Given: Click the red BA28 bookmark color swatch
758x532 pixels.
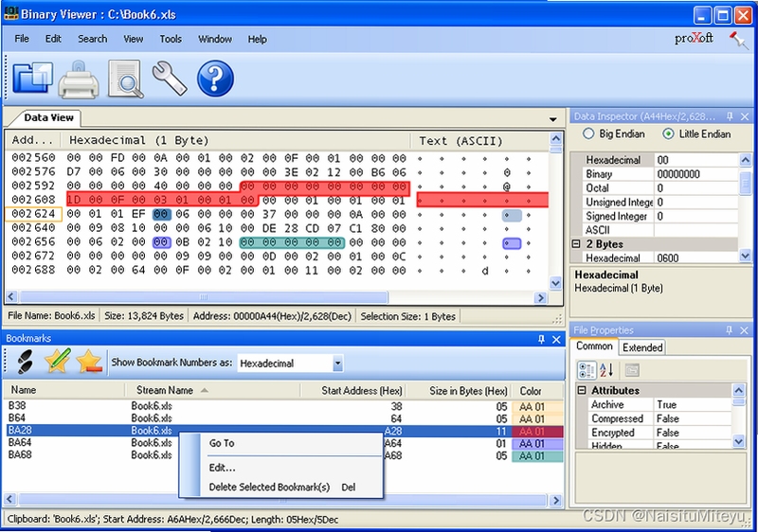Looking at the screenshot, I should pos(537,431).
